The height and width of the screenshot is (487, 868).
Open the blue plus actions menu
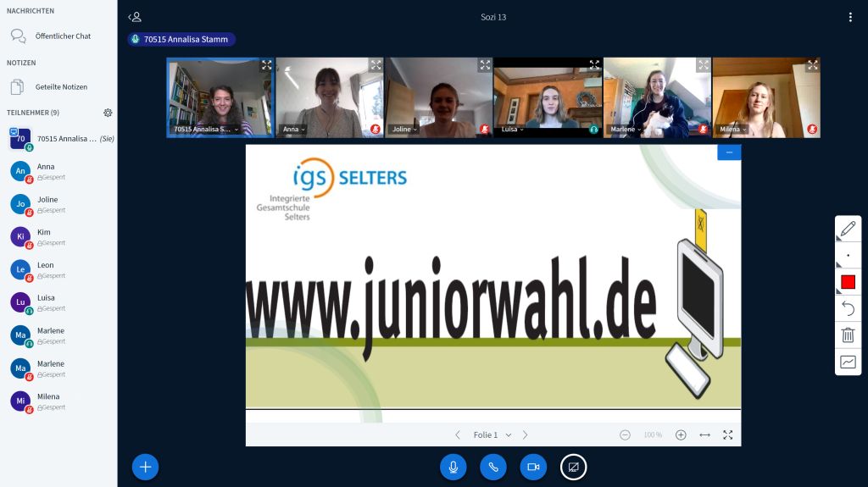click(146, 467)
